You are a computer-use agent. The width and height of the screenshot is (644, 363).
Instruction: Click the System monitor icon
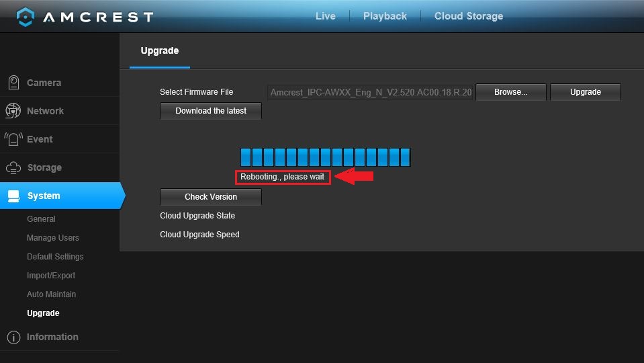tap(13, 196)
